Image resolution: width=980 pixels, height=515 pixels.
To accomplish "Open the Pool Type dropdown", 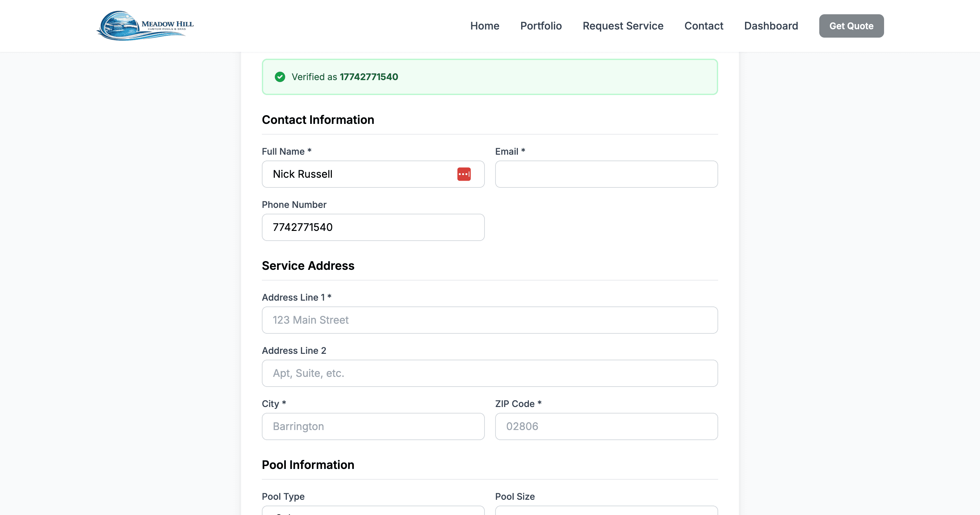I will coord(373,512).
